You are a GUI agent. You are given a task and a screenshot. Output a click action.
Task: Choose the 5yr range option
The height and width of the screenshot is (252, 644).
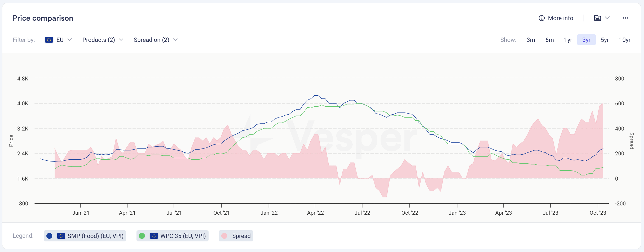(605, 40)
